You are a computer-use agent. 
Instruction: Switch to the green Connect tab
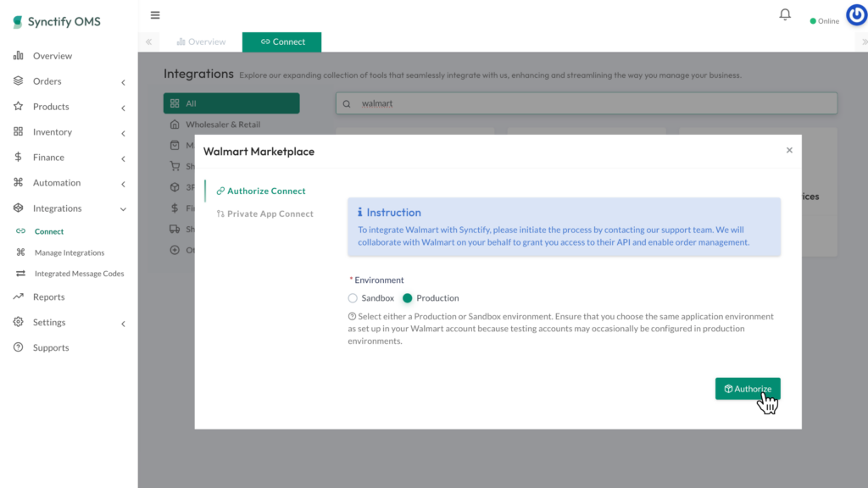[x=281, y=42]
